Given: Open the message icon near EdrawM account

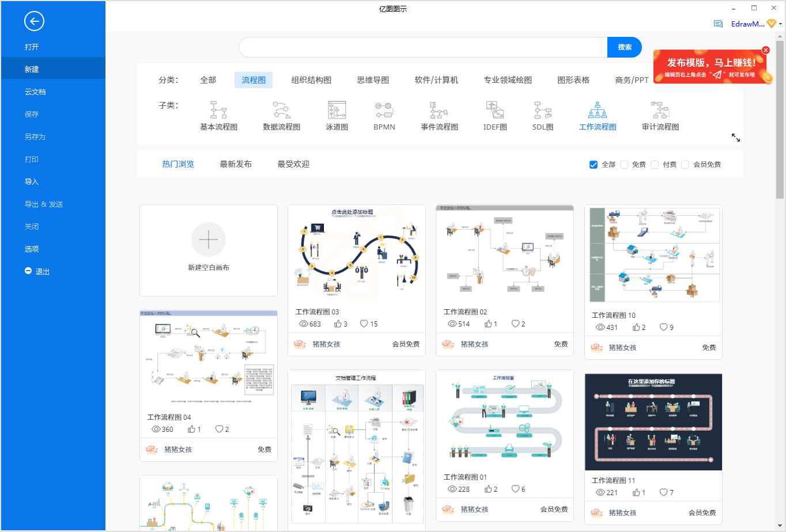Looking at the screenshot, I should coord(718,24).
